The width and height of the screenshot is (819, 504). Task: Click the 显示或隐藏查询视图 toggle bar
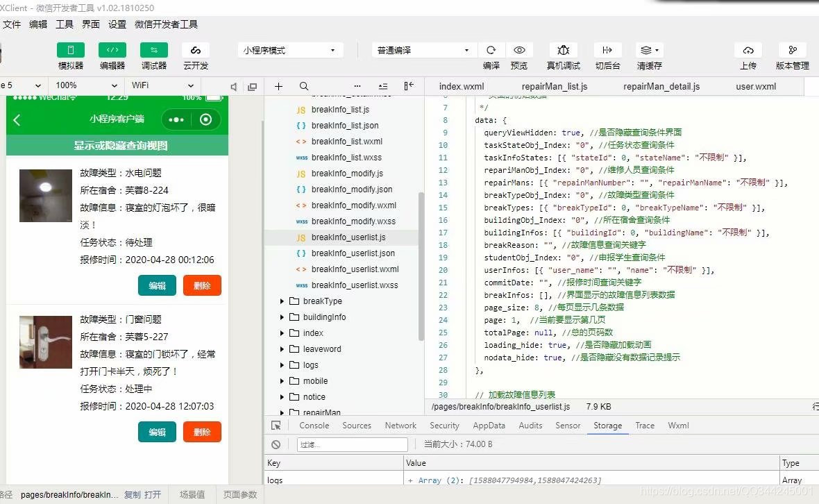click(x=117, y=145)
